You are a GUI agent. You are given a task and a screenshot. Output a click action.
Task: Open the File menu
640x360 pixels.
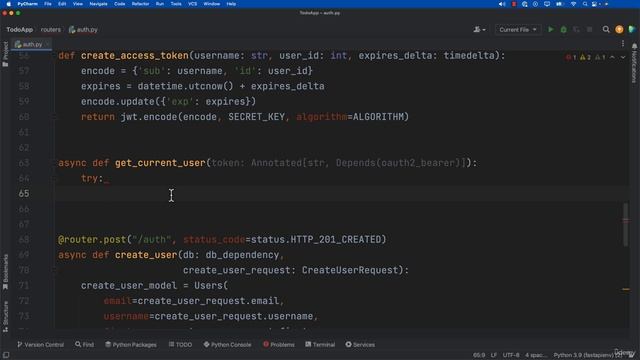click(48, 4)
